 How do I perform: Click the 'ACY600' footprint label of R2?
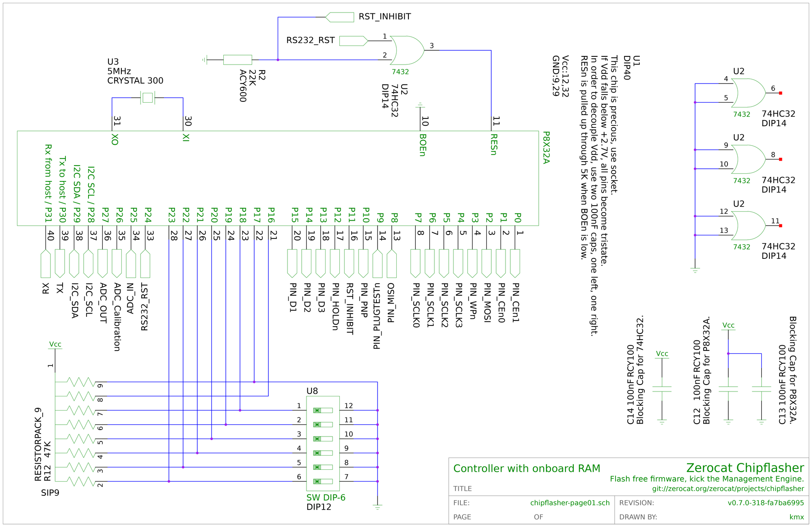coord(243,86)
